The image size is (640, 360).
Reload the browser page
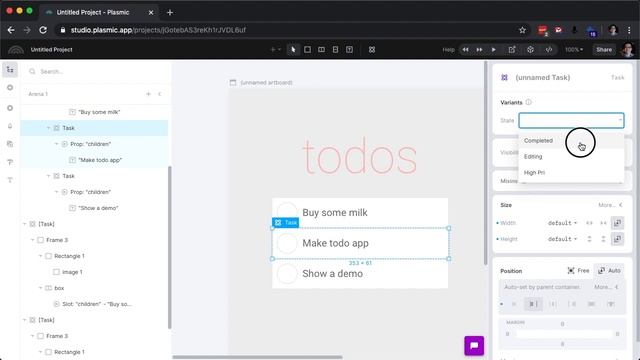click(43, 30)
